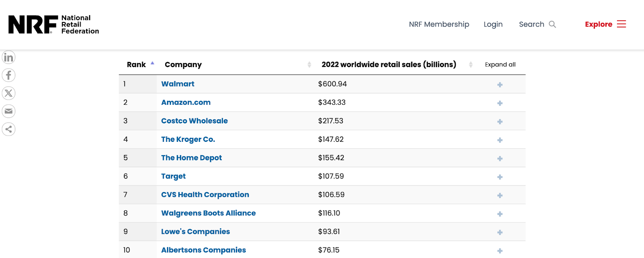
Task: Open the generic share icon
Action: 8,129
